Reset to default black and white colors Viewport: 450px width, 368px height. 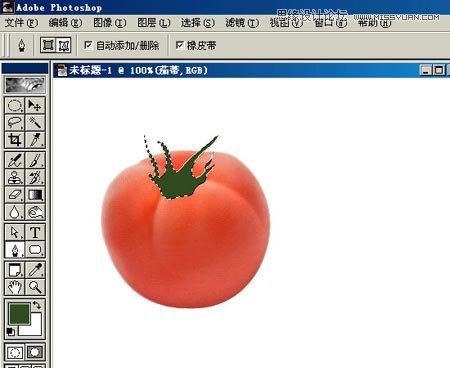click(10, 331)
